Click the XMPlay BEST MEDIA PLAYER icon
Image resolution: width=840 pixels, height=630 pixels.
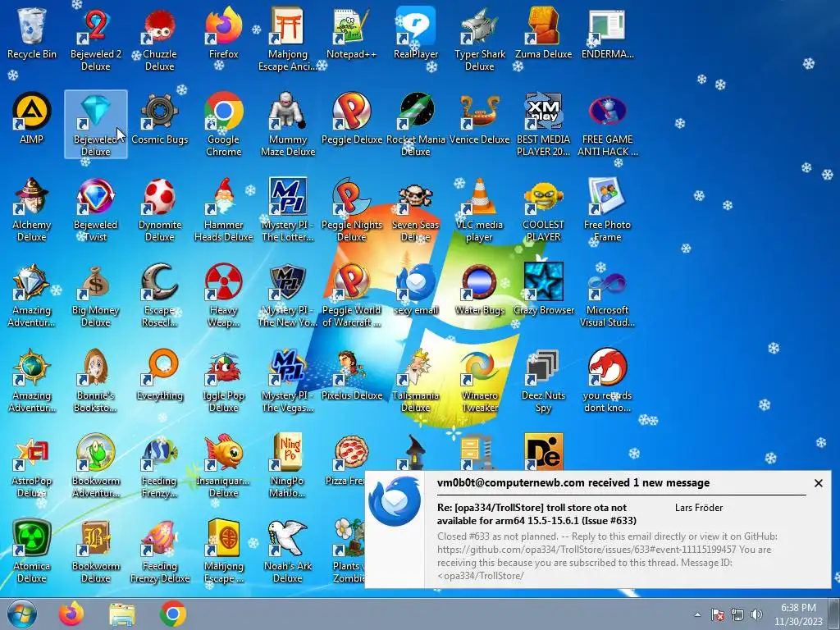click(x=543, y=125)
